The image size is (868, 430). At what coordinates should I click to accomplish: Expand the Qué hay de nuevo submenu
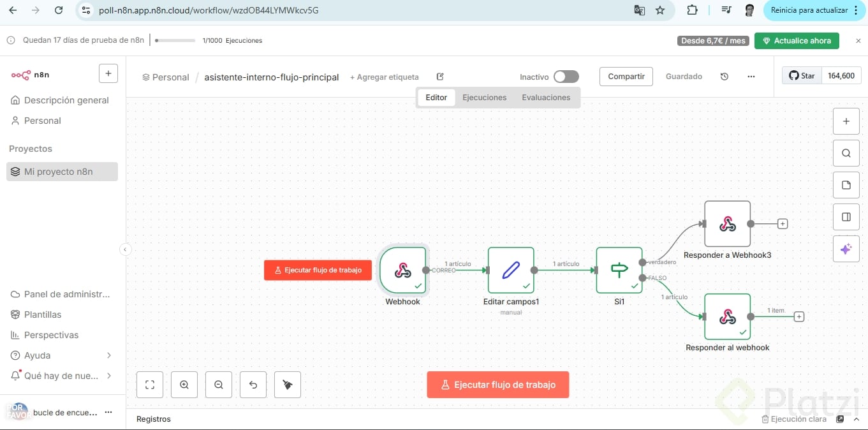pos(109,376)
